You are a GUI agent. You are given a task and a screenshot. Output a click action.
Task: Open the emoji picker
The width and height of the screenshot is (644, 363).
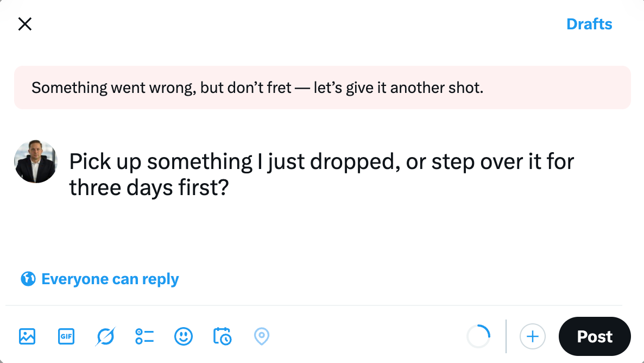(184, 336)
